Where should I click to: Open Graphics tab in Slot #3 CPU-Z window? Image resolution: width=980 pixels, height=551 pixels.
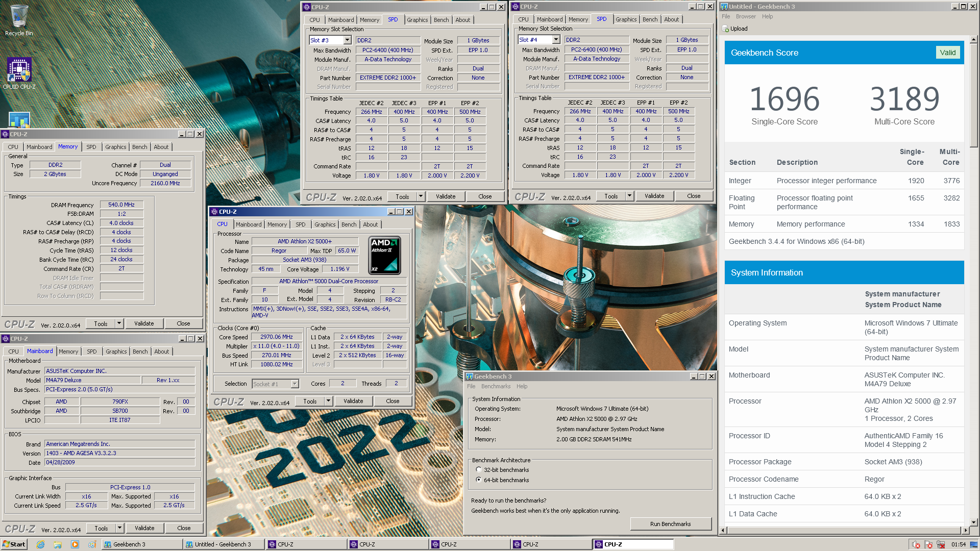[x=418, y=20]
